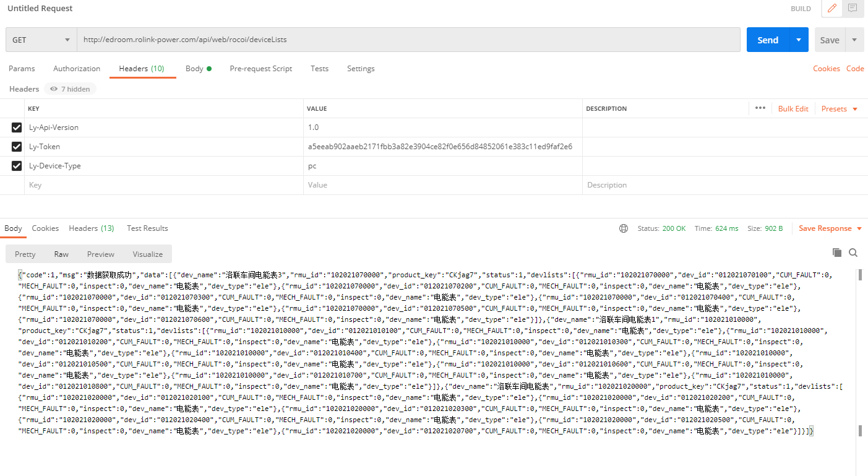
Task: Expand the Save options dropdown arrow
Action: tap(854, 40)
